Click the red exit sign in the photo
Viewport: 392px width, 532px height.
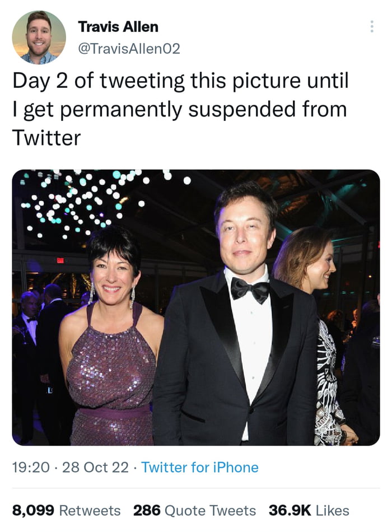(x=60, y=260)
